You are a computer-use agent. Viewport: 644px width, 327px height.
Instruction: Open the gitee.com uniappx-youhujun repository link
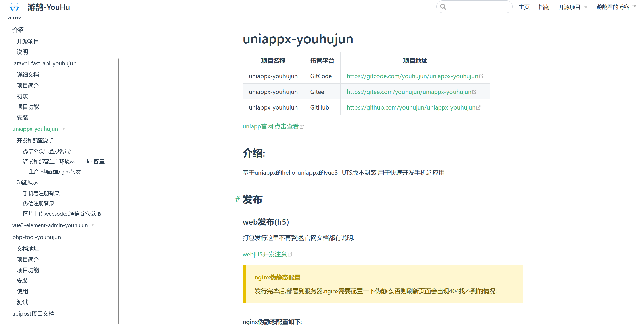click(409, 92)
